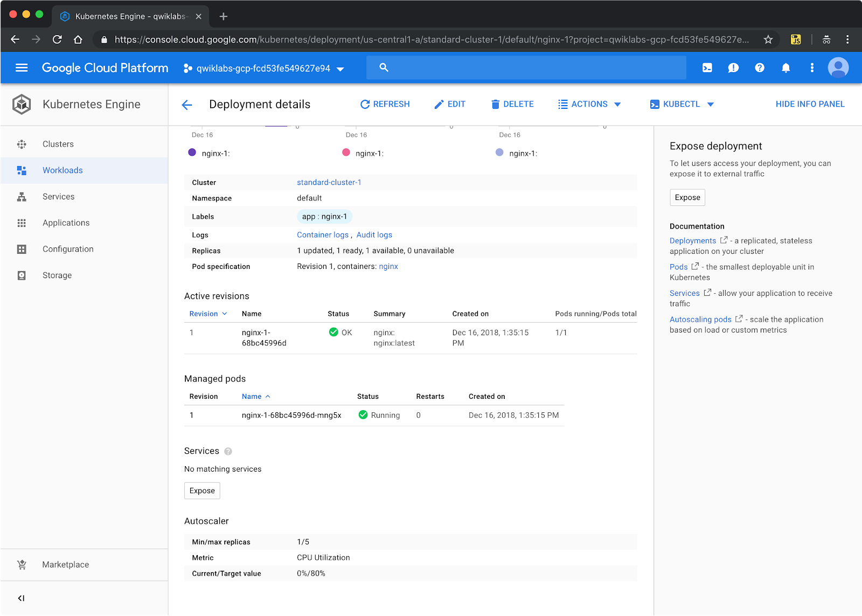Click the search magnifier icon
862x616 pixels.
point(384,67)
